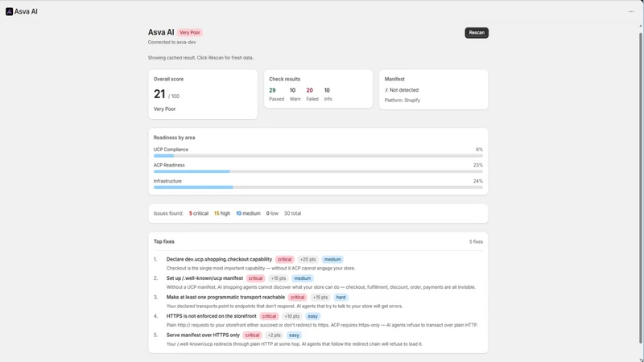
Task: Click the Asva AI logo icon
Action: click(9, 11)
